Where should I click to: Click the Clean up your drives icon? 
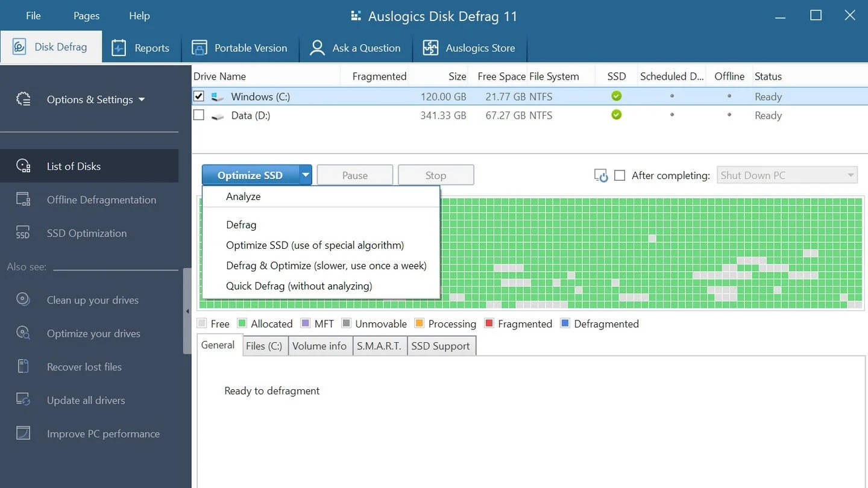click(x=23, y=299)
